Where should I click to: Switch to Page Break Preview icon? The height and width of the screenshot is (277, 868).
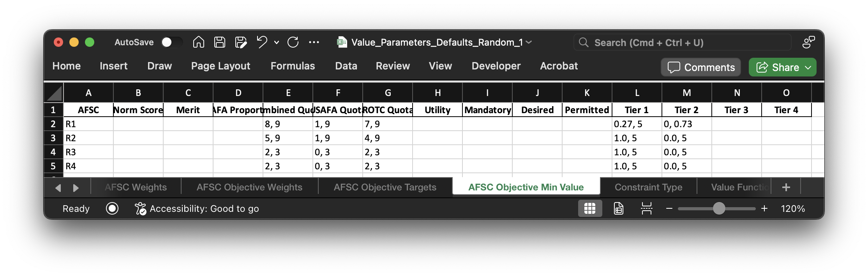click(647, 209)
